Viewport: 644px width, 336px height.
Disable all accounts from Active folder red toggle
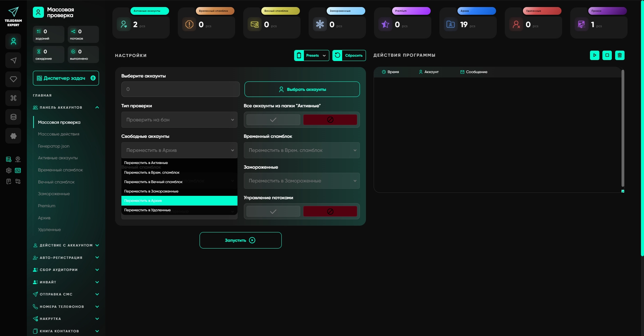coord(330,120)
